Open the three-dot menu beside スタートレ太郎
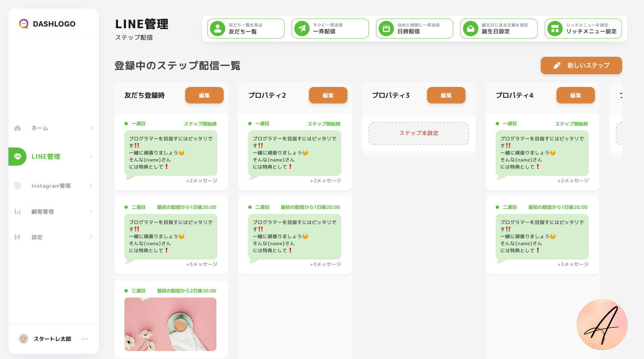This screenshot has height=359, width=644. pyautogui.click(x=85, y=339)
